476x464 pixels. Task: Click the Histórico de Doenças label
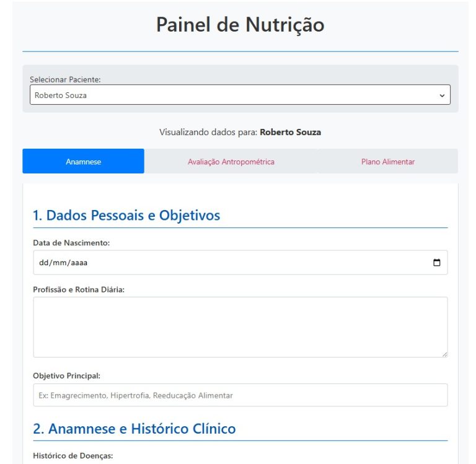point(73,456)
